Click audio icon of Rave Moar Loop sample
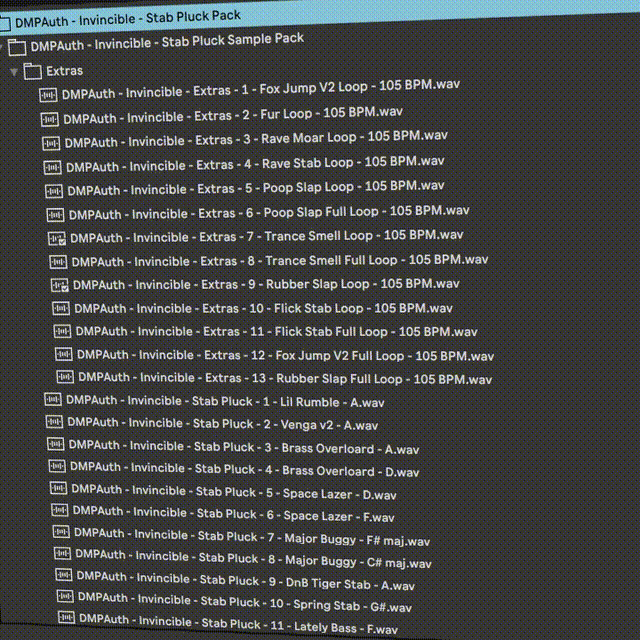 pyautogui.click(x=52, y=142)
